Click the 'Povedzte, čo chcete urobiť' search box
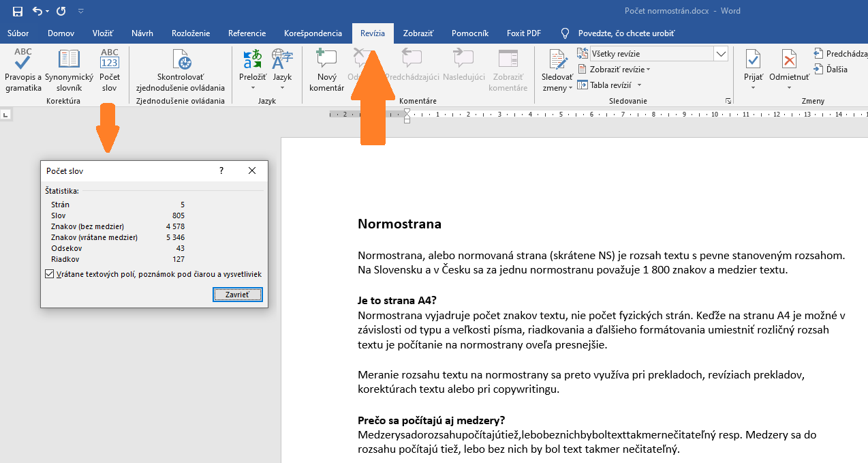Screen dimensions: 868x463 point(617,33)
